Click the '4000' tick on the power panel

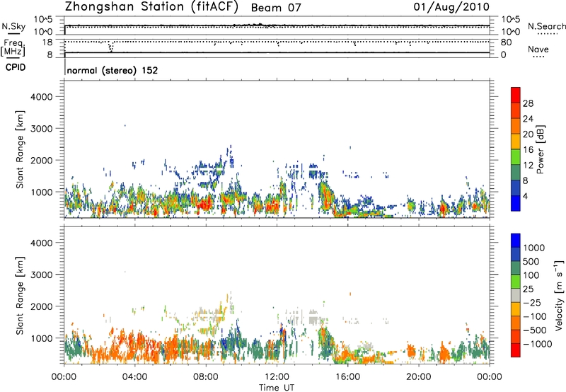[42, 97]
